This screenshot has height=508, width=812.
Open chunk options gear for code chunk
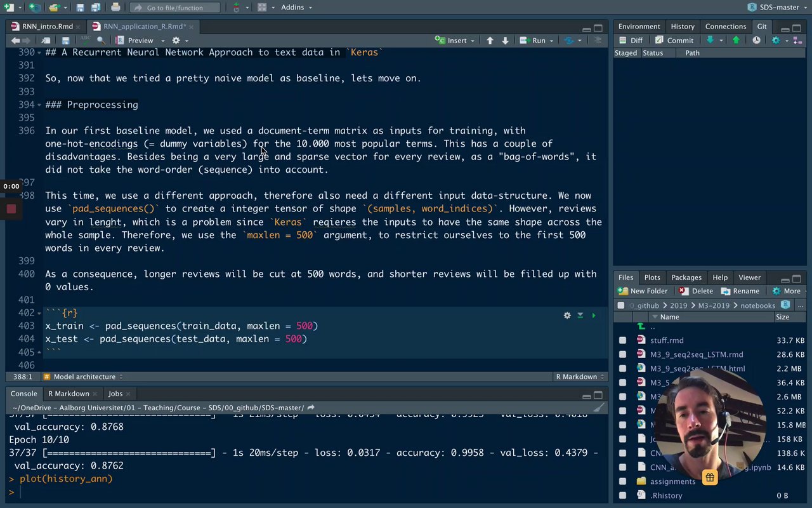click(567, 316)
